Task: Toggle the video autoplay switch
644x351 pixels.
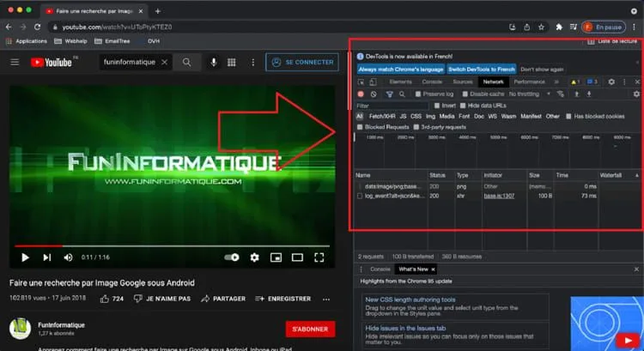Action: 232,257
